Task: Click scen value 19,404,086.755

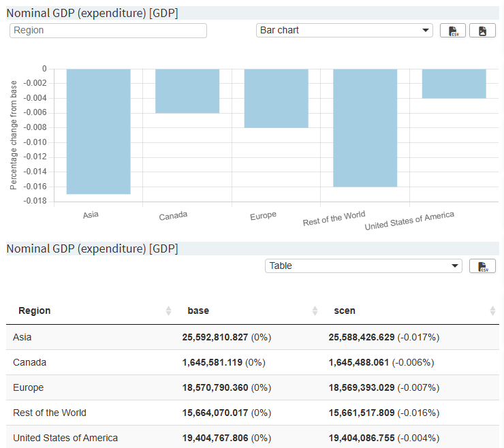Action: point(361,438)
